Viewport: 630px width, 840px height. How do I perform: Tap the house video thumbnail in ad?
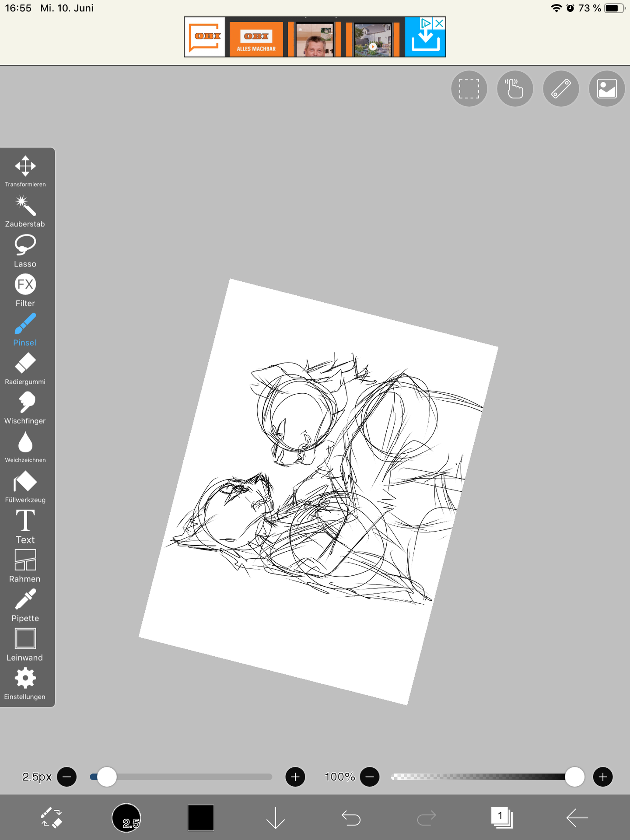click(373, 40)
